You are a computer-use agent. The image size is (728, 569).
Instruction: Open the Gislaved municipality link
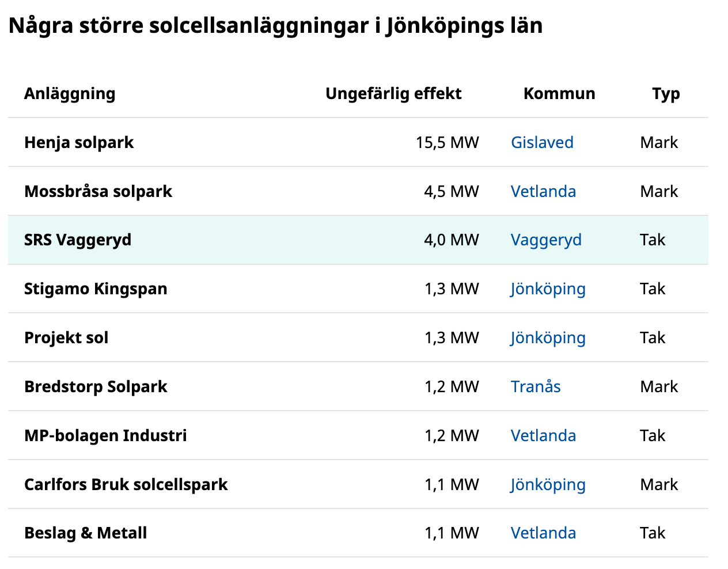[542, 142]
